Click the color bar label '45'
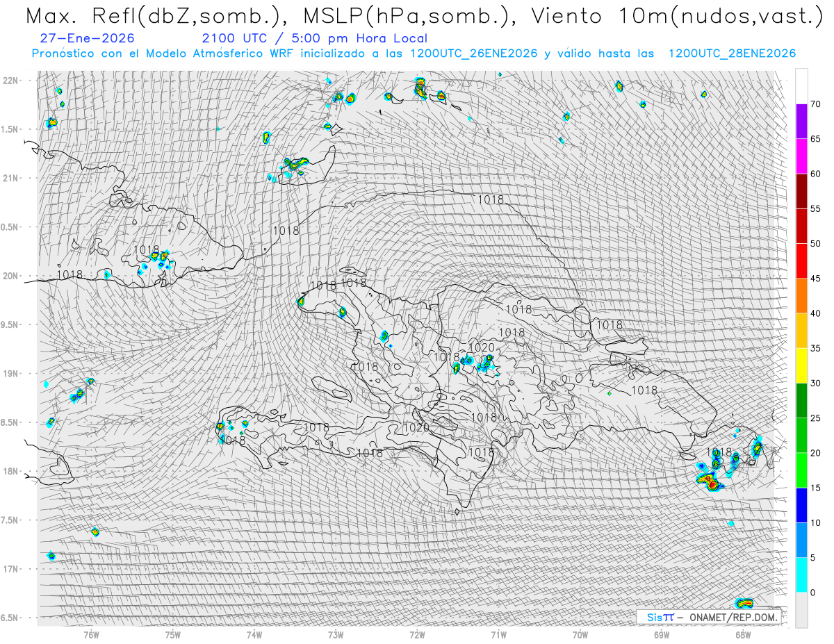This screenshot has width=834, height=644. click(815, 279)
